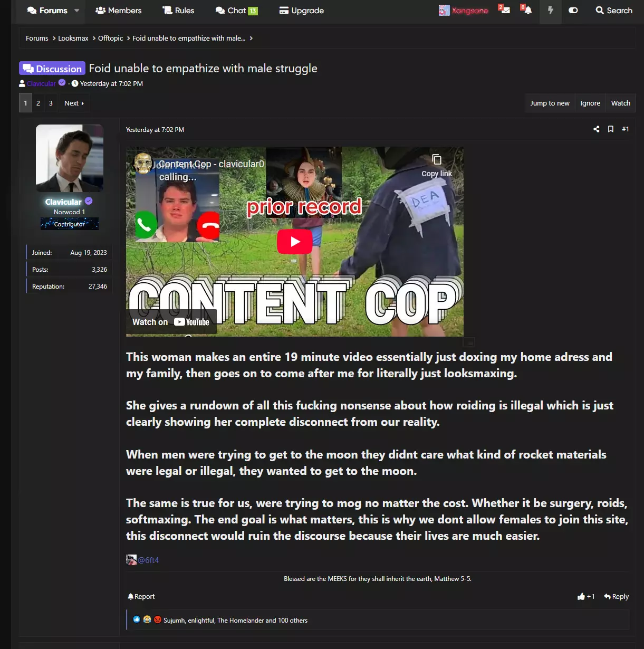Like the post with +1
Viewport: 644px width, 649px height.
[x=586, y=597]
